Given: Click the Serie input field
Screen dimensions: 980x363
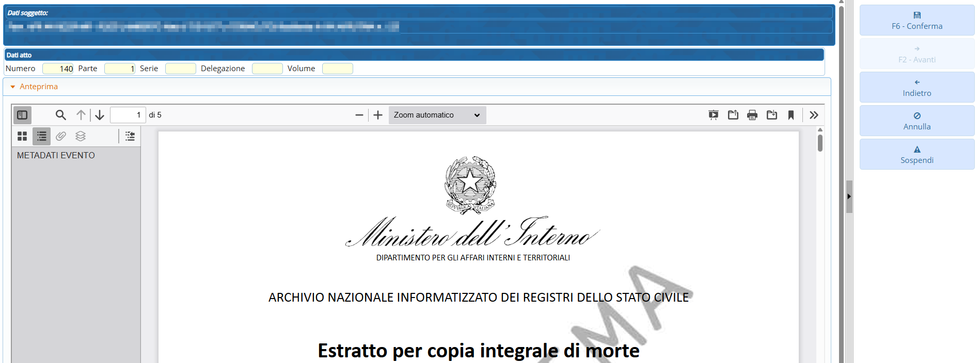Looking at the screenshot, I should [x=181, y=69].
